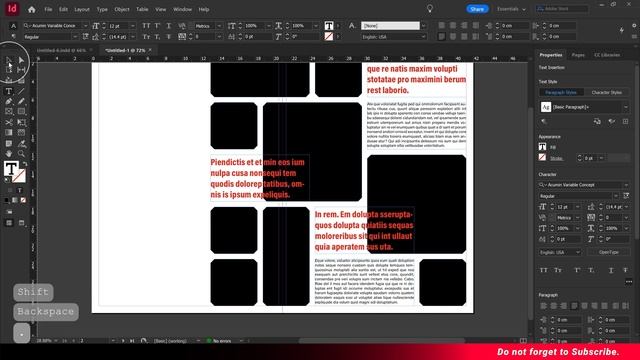Select the Gradient Feather tool

click(x=21, y=133)
